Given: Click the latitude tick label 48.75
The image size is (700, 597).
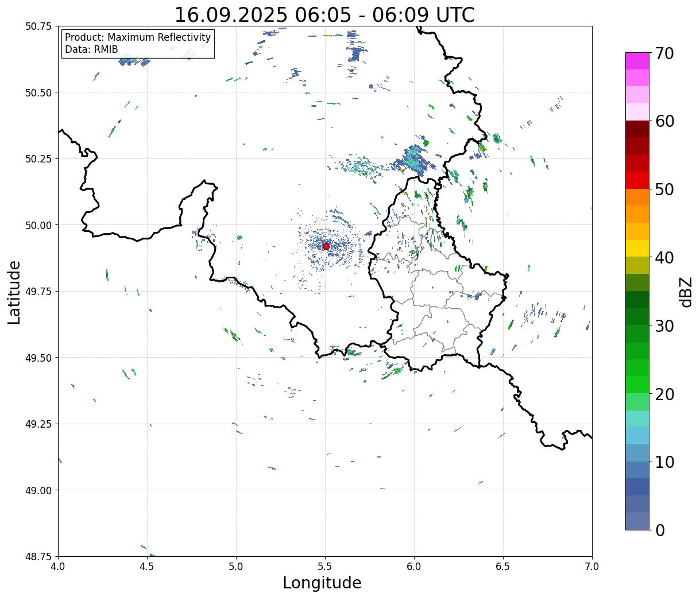Looking at the screenshot, I should [x=38, y=556].
